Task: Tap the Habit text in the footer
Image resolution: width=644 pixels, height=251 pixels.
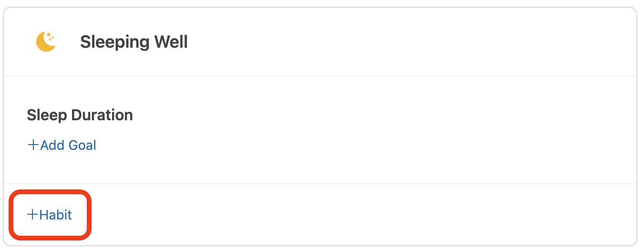Action: [x=55, y=215]
